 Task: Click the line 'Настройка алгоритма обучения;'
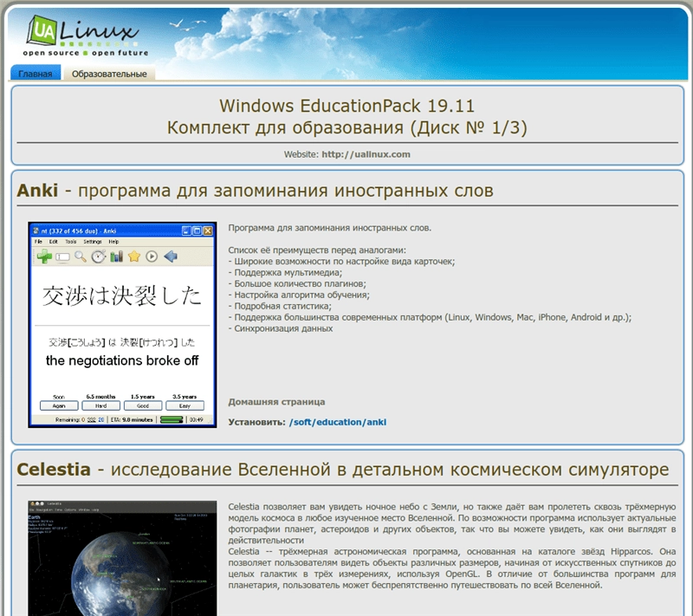click(x=299, y=295)
